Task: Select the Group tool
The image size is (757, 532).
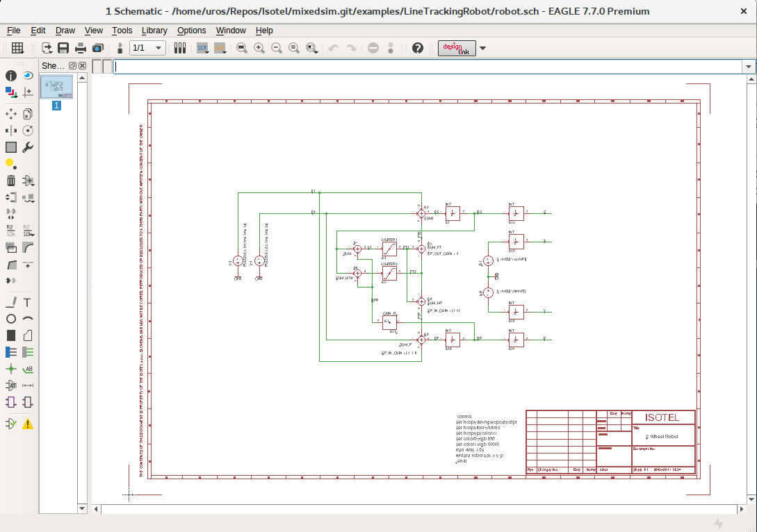Action: (11, 147)
